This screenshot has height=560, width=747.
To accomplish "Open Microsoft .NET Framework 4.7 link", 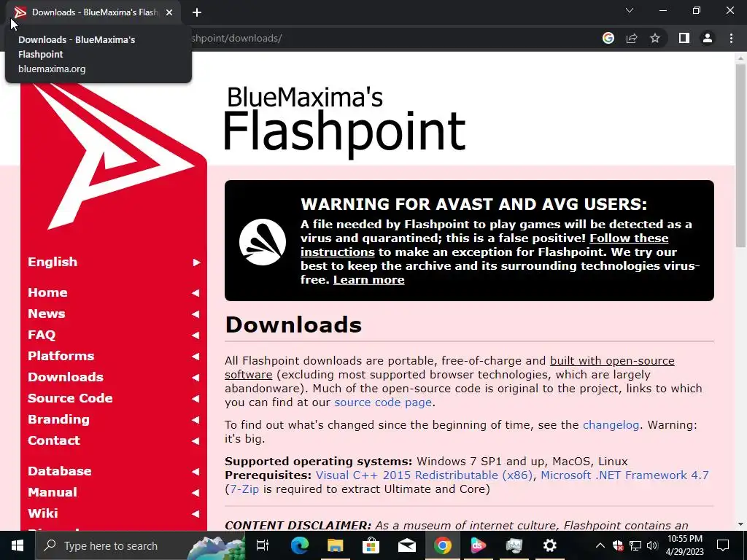I will (x=624, y=475).
